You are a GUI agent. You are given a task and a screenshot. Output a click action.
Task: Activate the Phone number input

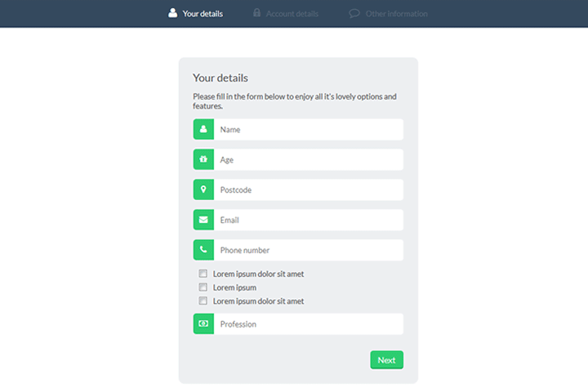[x=308, y=250]
